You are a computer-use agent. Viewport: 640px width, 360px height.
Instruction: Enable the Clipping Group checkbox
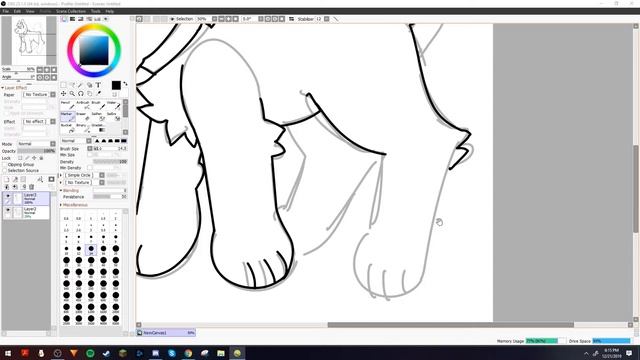coord(4,164)
